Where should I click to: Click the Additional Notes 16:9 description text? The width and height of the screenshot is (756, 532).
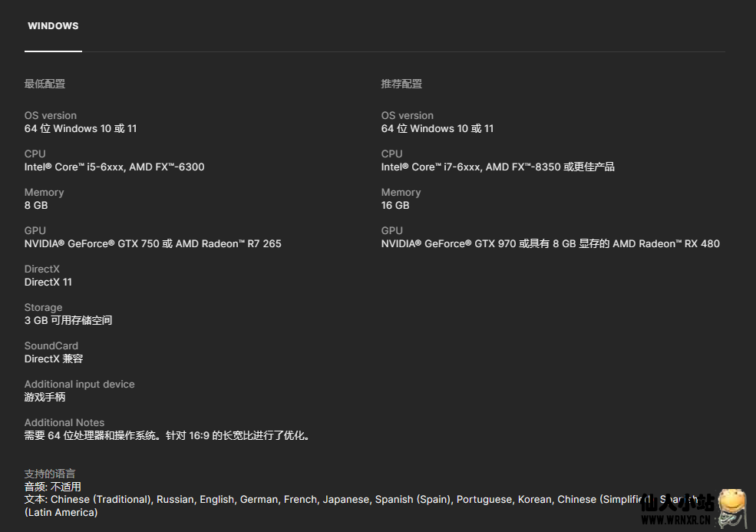point(167,436)
